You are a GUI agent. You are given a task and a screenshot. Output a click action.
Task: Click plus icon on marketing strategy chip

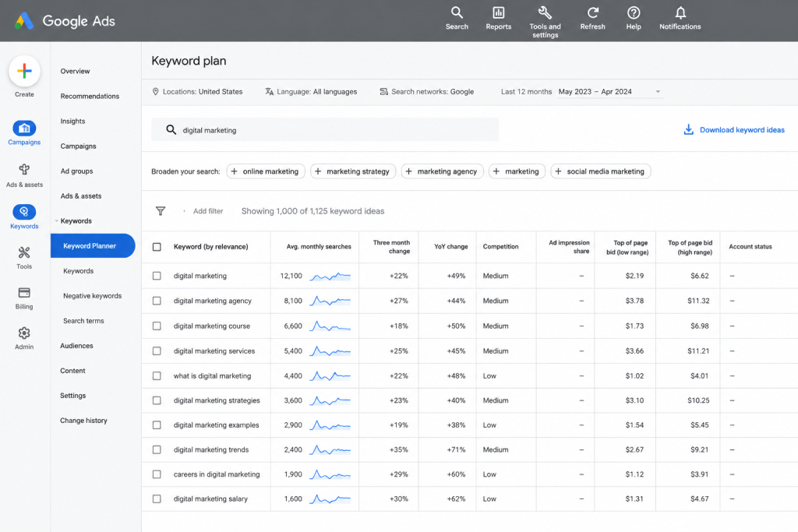tap(318, 171)
